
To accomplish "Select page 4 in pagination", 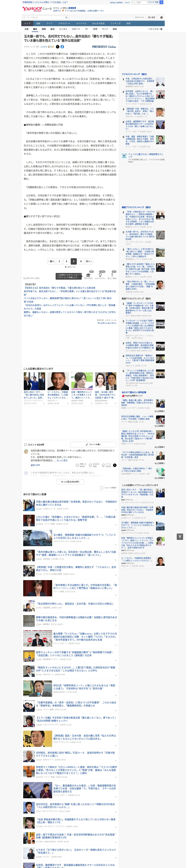I will click(x=81, y=261).
